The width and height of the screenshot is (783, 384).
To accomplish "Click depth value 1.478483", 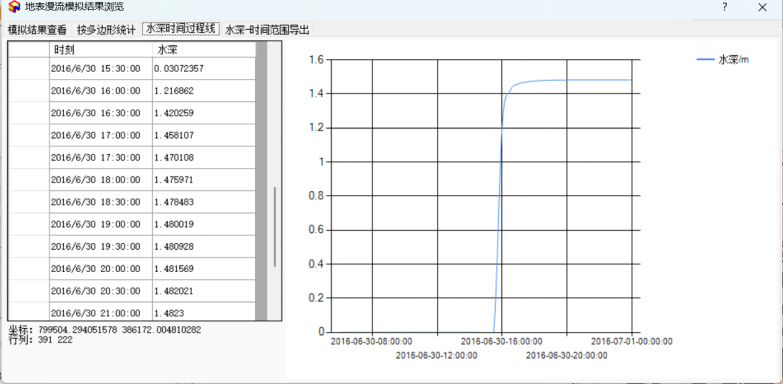I will coord(204,202).
